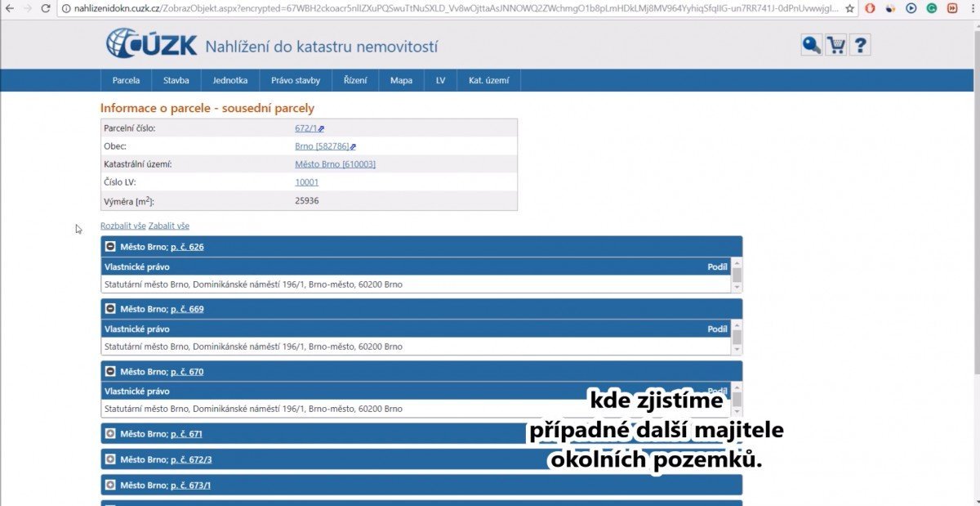Screen dimensions: 980x506
Task: Open the Město Brno [610003] cadastral link
Action: pos(335,164)
